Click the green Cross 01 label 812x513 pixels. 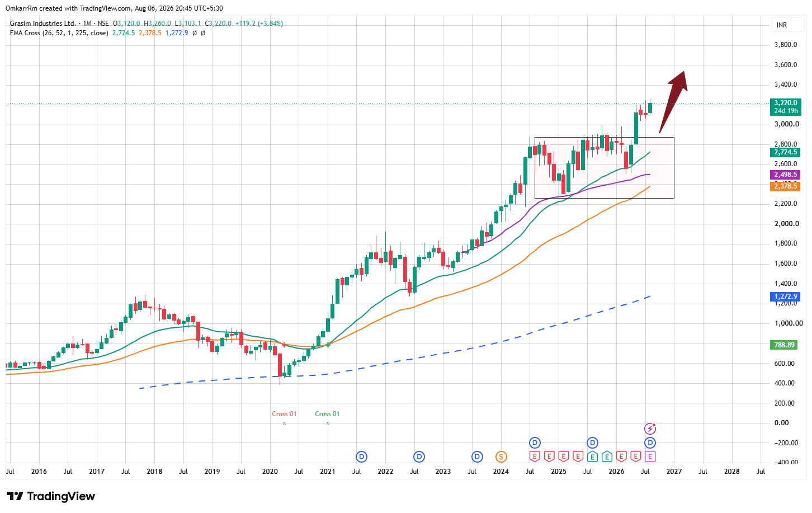[327, 414]
